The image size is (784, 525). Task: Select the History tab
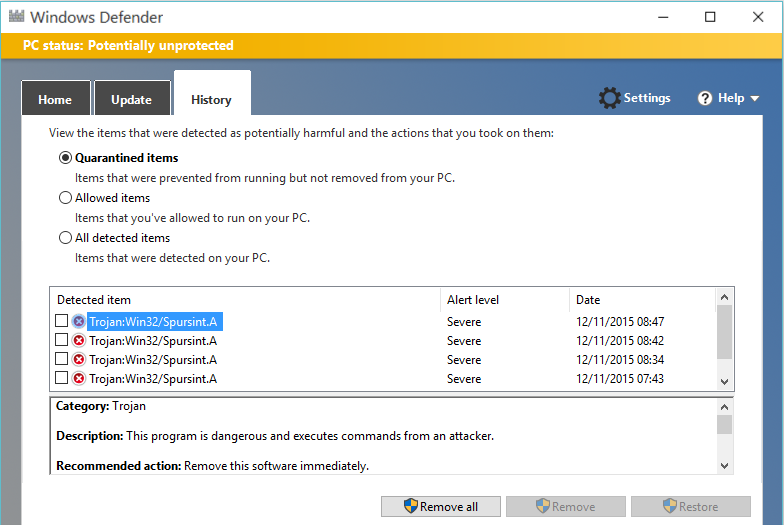point(212,94)
